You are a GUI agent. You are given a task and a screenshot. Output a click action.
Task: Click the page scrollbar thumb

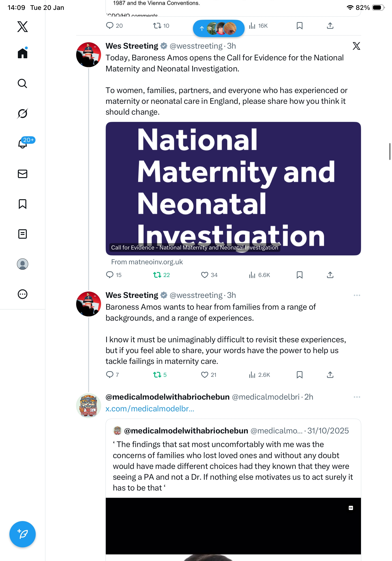390,152
